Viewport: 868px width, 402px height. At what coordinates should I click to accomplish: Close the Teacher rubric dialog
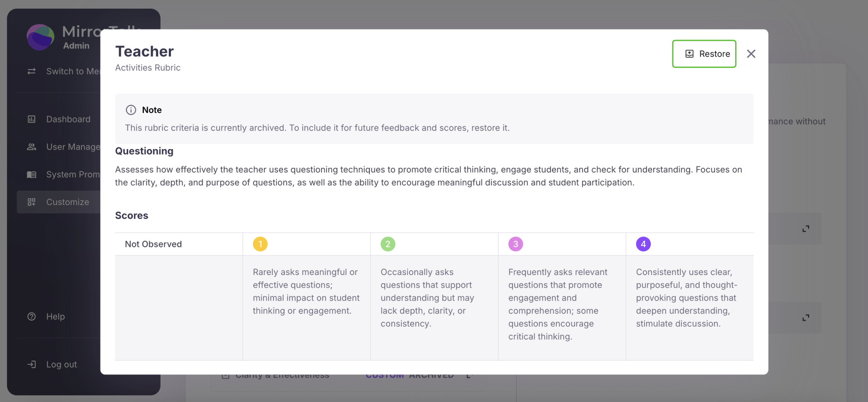pyautogui.click(x=751, y=54)
